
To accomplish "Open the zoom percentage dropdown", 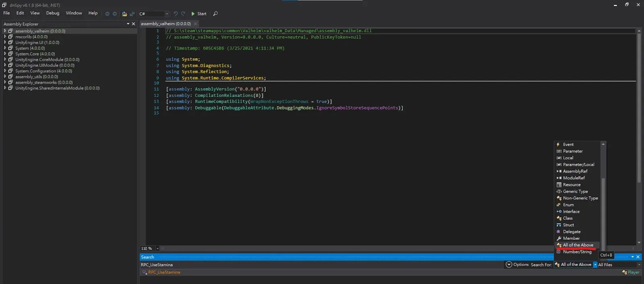I will coord(157,249).
